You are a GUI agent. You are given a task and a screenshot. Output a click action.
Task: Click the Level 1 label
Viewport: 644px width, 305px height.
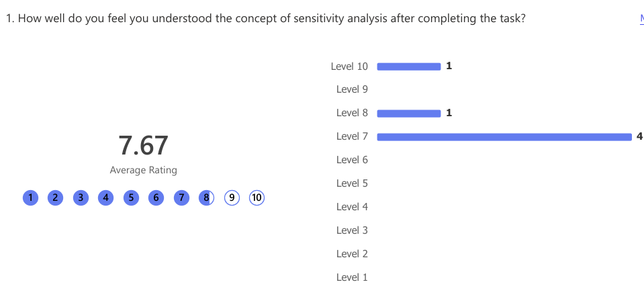352,277
